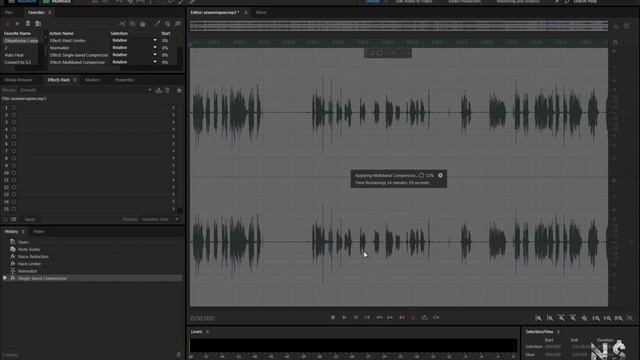Toggle power for effect slot 8
Image resolution: width=640 pixels, height=360 pixels.
pyautogui.click(x=13, y=158)
